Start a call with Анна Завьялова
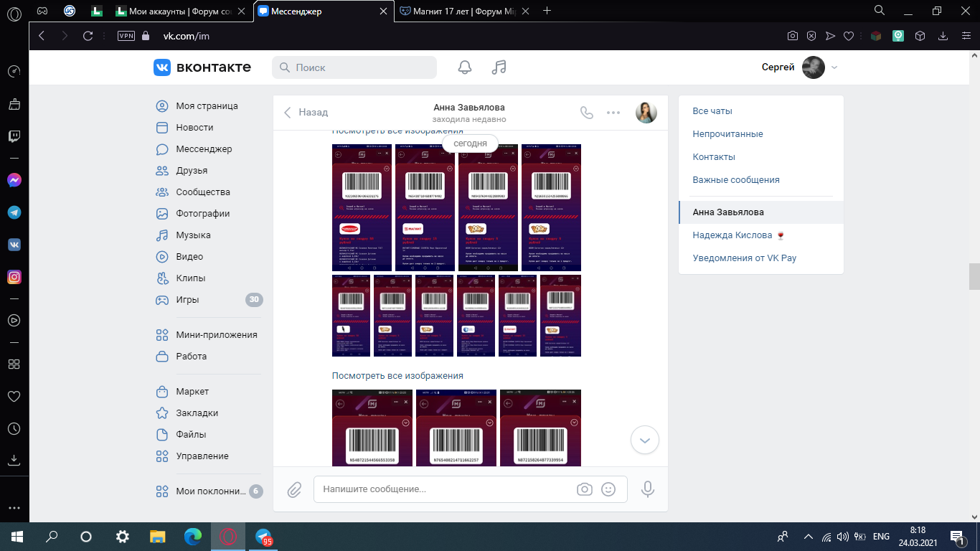 pos(587,112)
